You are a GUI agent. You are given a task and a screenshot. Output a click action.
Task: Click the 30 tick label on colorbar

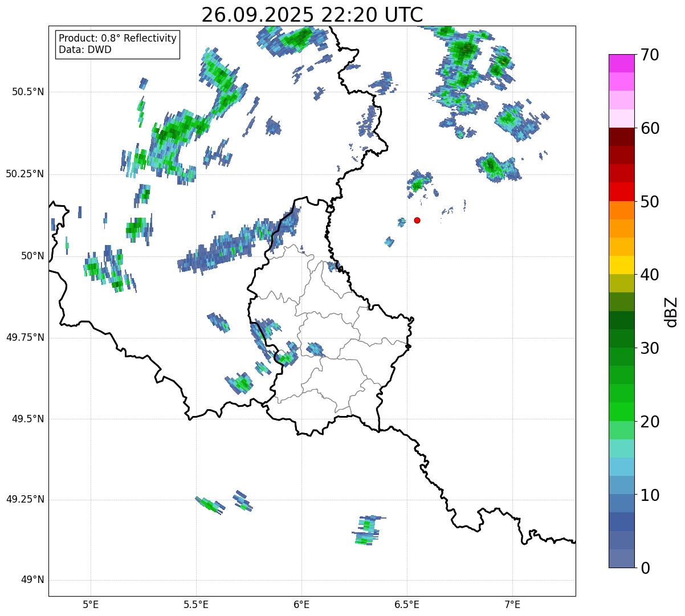[649, 348]
